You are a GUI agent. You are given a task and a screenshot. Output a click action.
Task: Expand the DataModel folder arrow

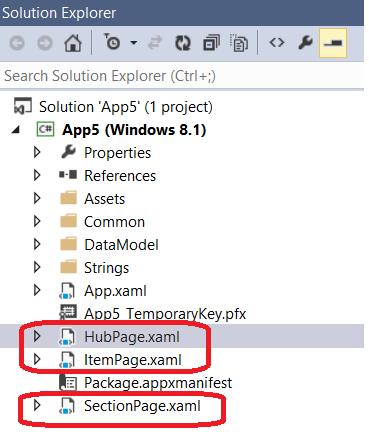pyautogui.click(x=37, y=244)
